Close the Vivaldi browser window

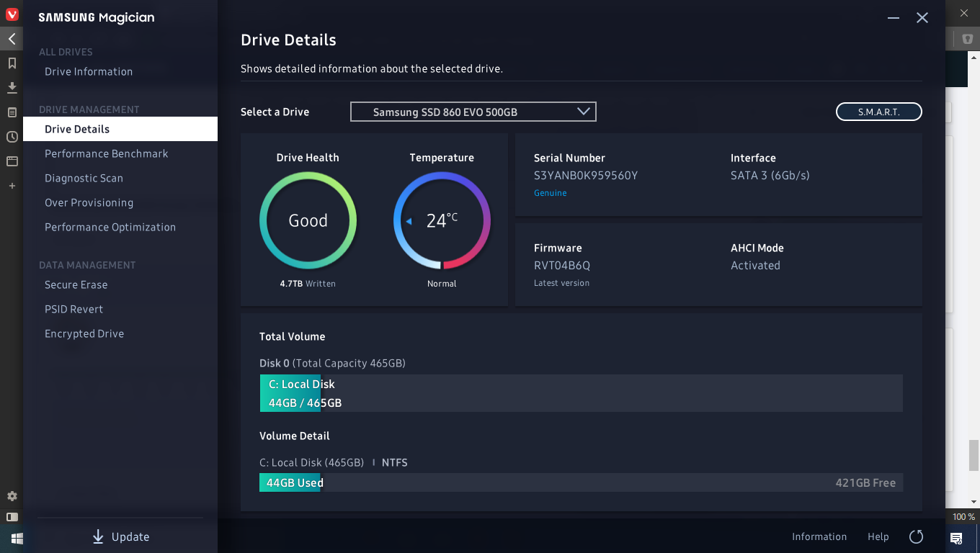[x=964, y=13]
